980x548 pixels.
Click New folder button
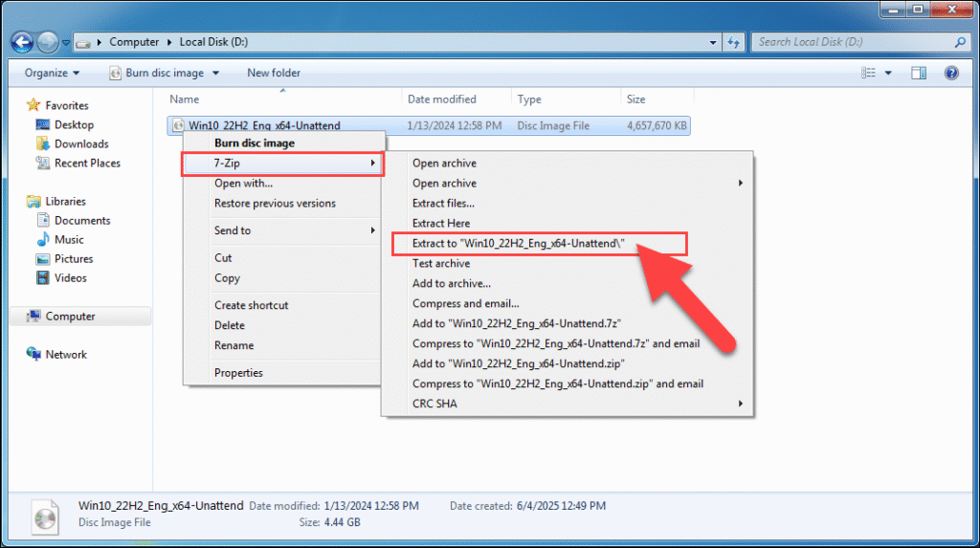click(x=274, y=73)
